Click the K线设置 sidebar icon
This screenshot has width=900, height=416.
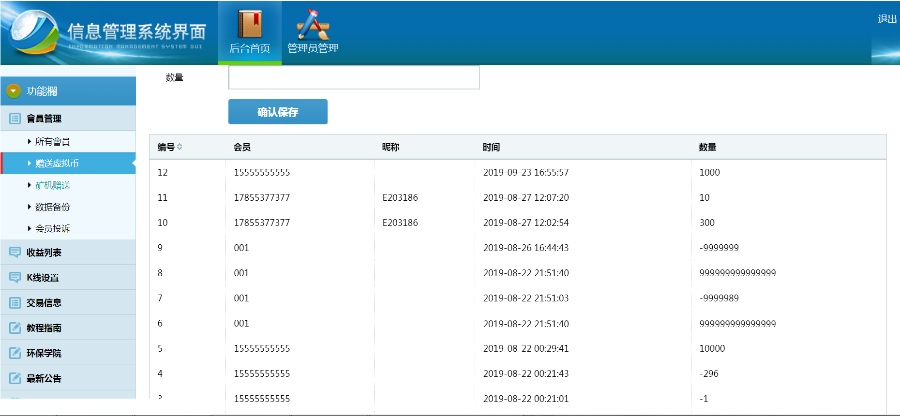15,278
